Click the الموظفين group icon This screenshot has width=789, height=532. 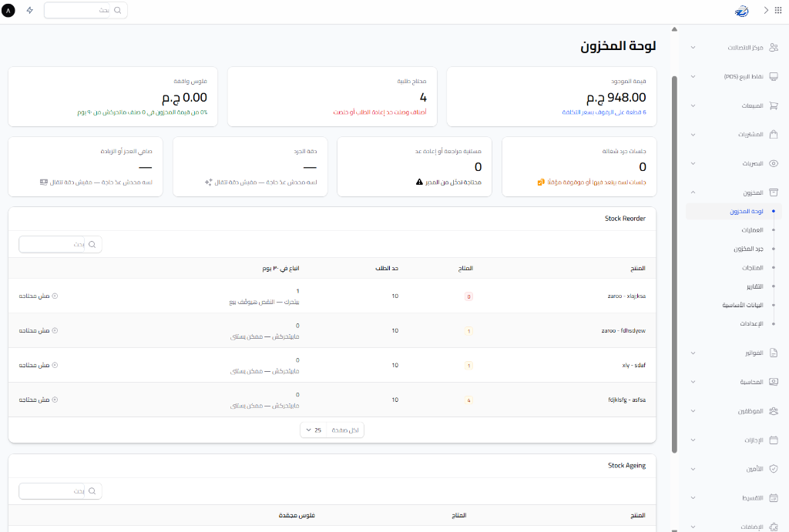(x=774, y=411)
